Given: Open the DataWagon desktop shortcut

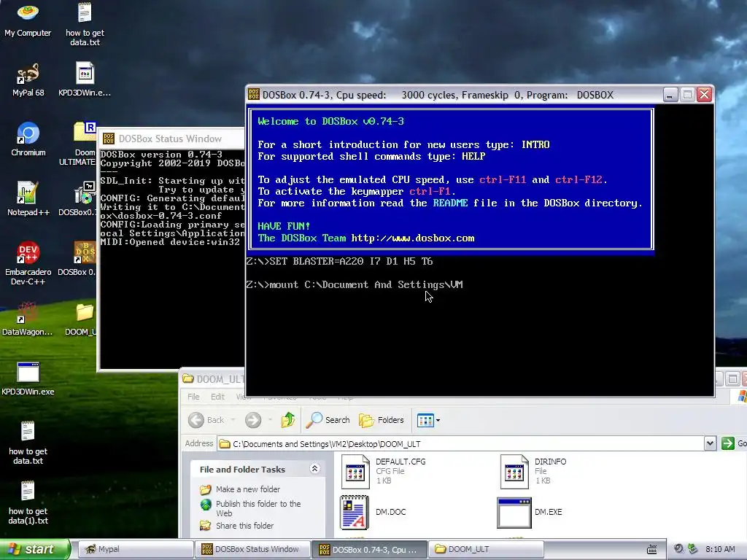Looking at the screenshot, I should tap(28, 319).
